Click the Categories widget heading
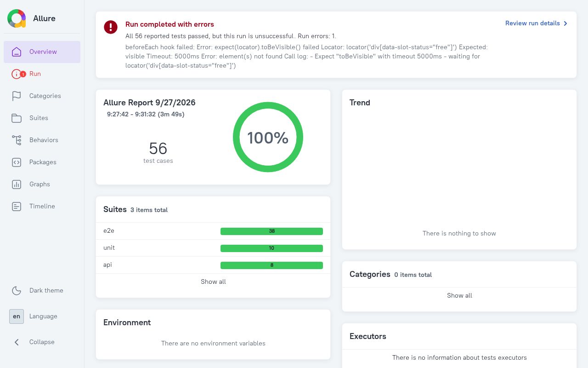This screenshot has height=368, width=588. pos(370,275)
